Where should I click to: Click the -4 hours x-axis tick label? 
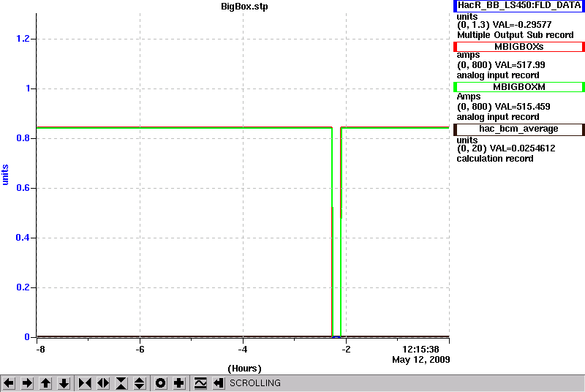[x=243, y=350]
